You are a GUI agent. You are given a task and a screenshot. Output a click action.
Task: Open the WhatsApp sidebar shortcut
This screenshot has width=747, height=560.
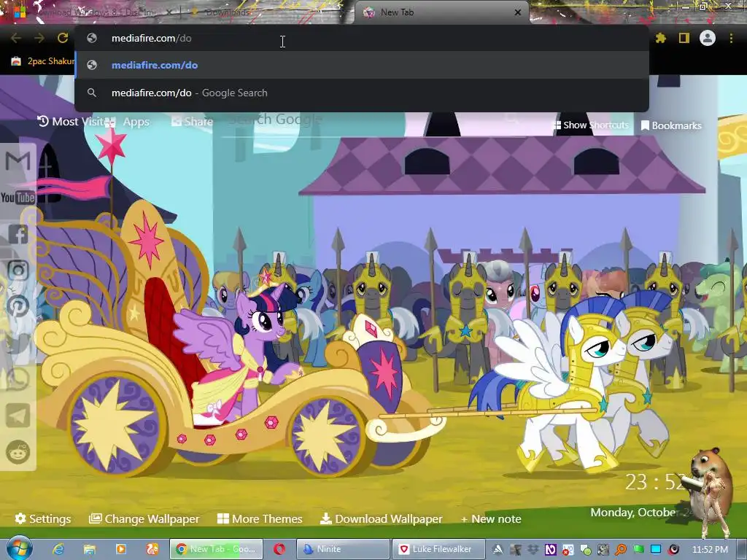pos(18,379)
